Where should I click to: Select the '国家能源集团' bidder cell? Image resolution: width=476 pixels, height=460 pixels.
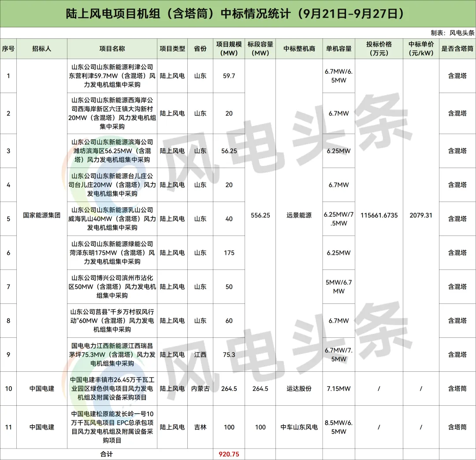click(41, 215)
